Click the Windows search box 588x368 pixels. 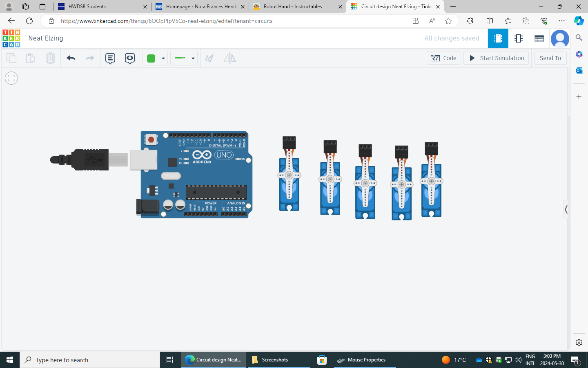click(x=90, y=360)
